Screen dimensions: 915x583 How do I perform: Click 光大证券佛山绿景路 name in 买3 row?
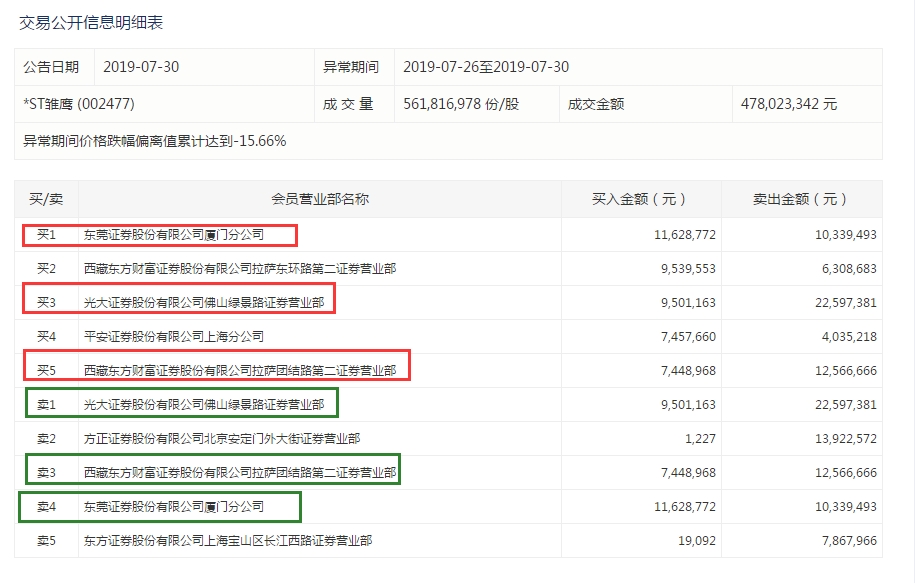tap(204, 302)
